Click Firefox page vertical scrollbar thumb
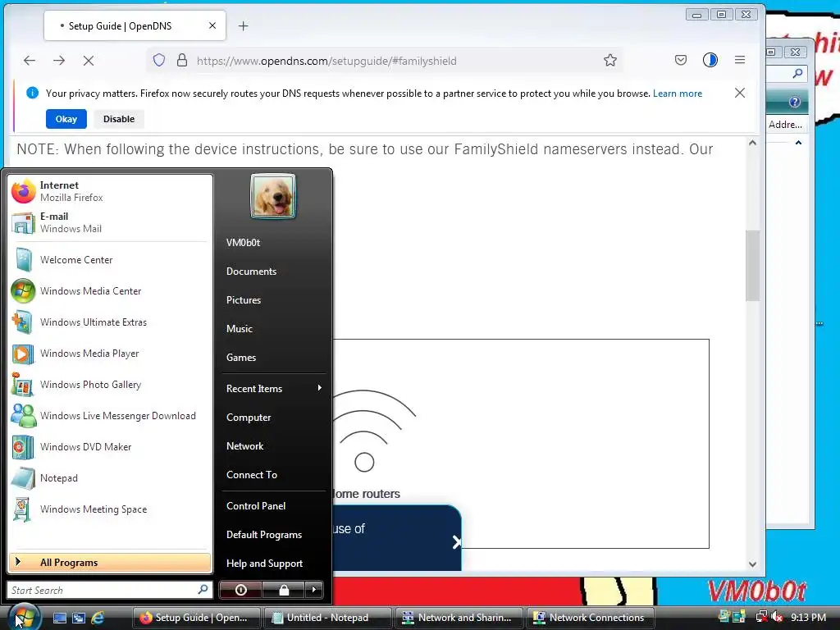 752,265
